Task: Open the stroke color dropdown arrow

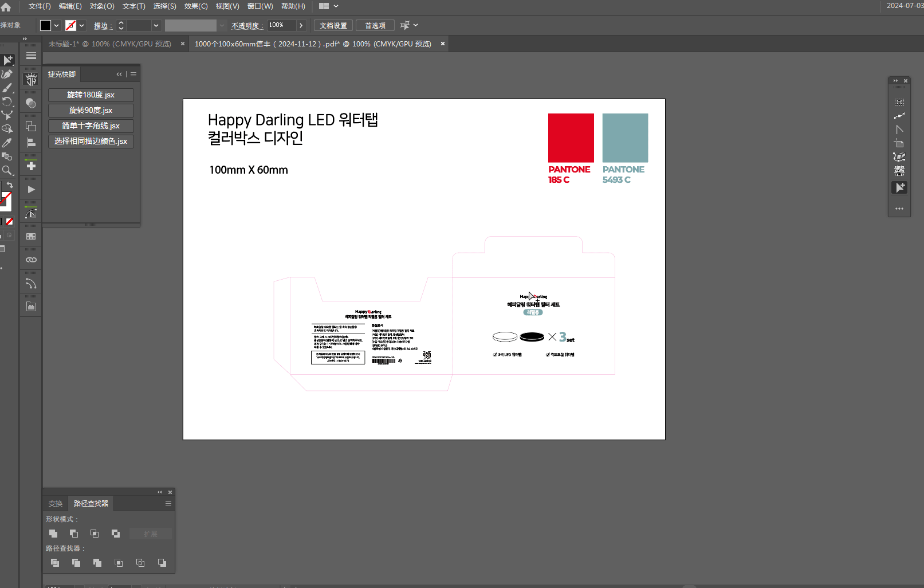Action: 81,26
